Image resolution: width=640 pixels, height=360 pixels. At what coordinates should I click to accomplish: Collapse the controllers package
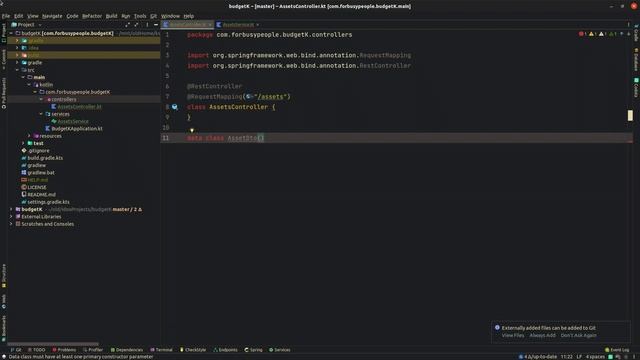pyautogui.click(x=41, y=99)
